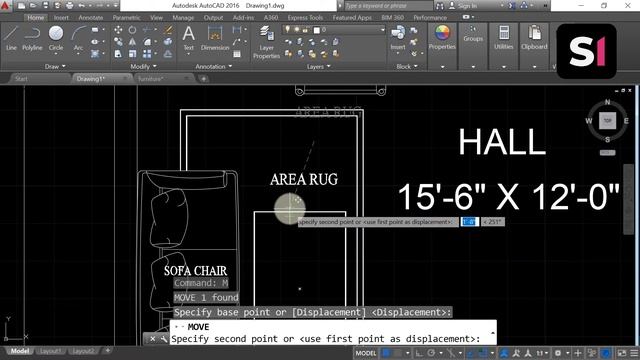Click the Offset tool in Modify panel

pos(168,53)
